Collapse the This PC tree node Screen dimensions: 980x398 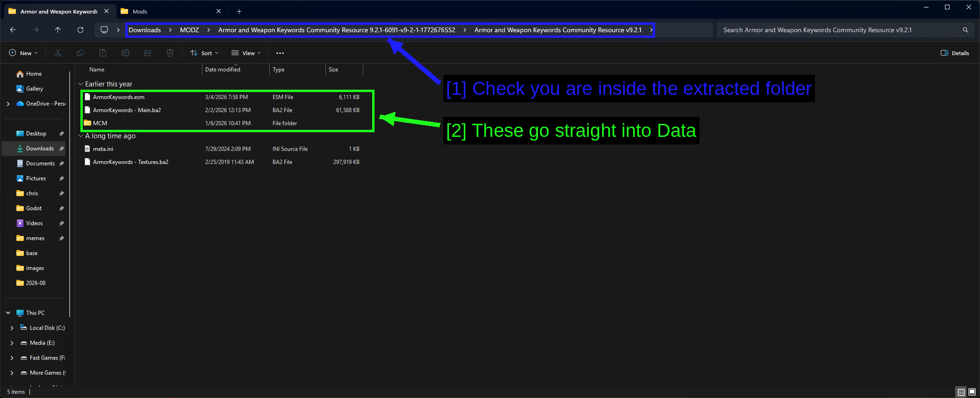pos(8,313)
